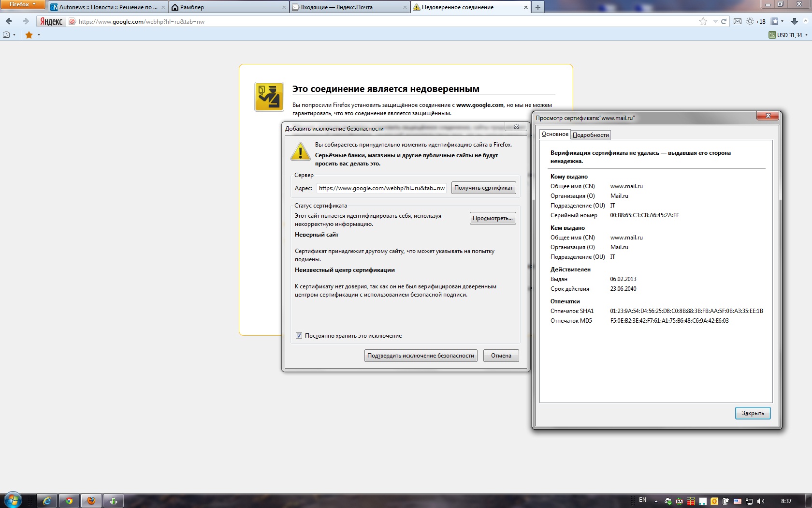This screenshot has height=508, width=812.
Task: Click the back navigation arrow
Action: tap(9, 21)
